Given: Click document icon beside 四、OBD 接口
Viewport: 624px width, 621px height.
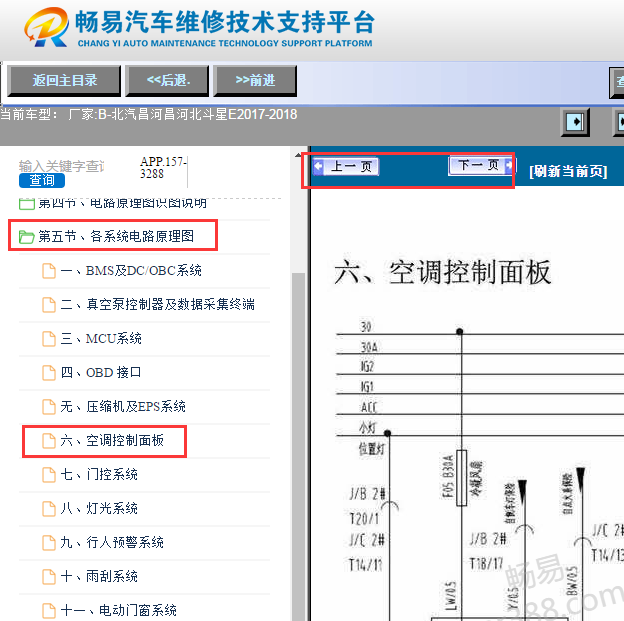Looking at the screenshot, I should (49, 373).
